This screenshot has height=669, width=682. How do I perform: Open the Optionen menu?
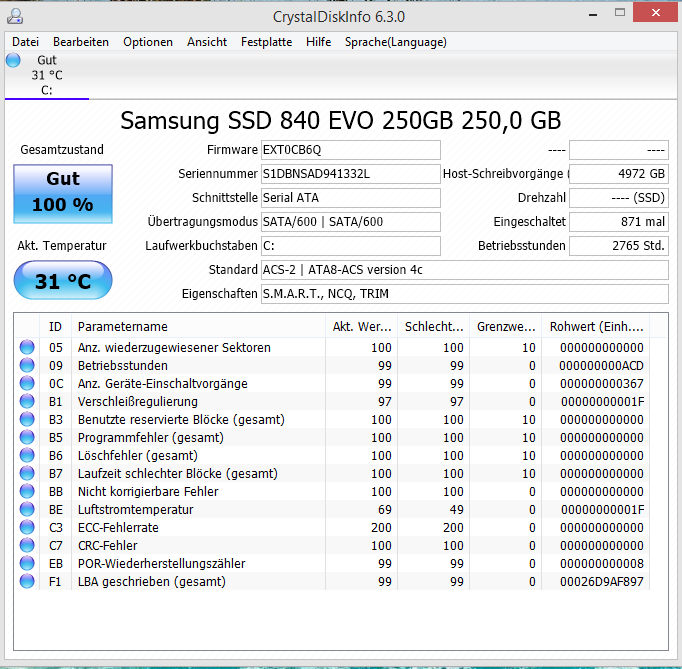click(x=148, y=42)
